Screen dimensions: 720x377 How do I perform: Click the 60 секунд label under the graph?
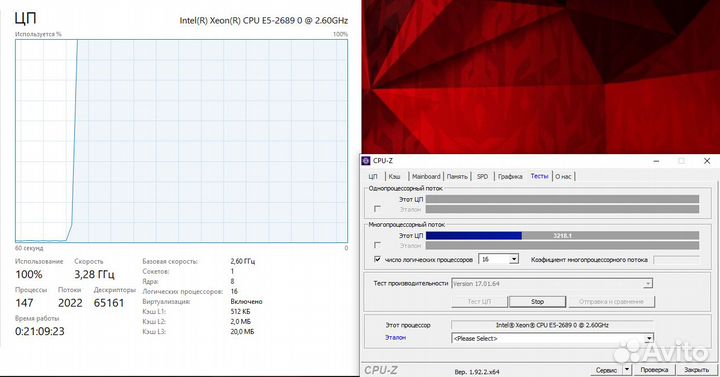click(x=29, y=248)
